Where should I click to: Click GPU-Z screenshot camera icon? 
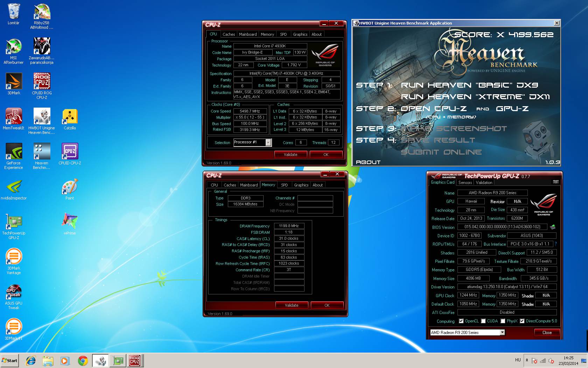(x=555, y=182)
